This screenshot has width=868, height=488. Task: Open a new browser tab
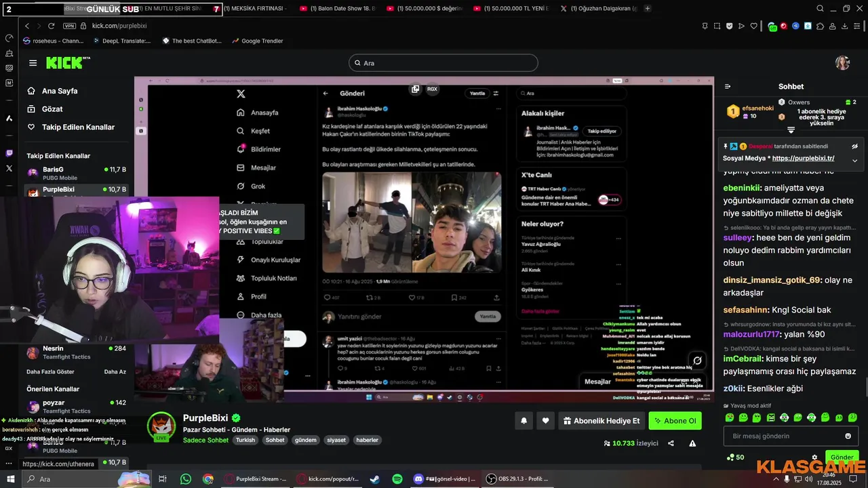click(648, 8)
